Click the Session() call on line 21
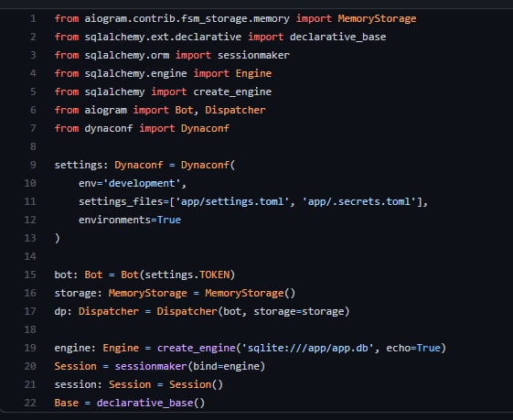 click(196, 384)
